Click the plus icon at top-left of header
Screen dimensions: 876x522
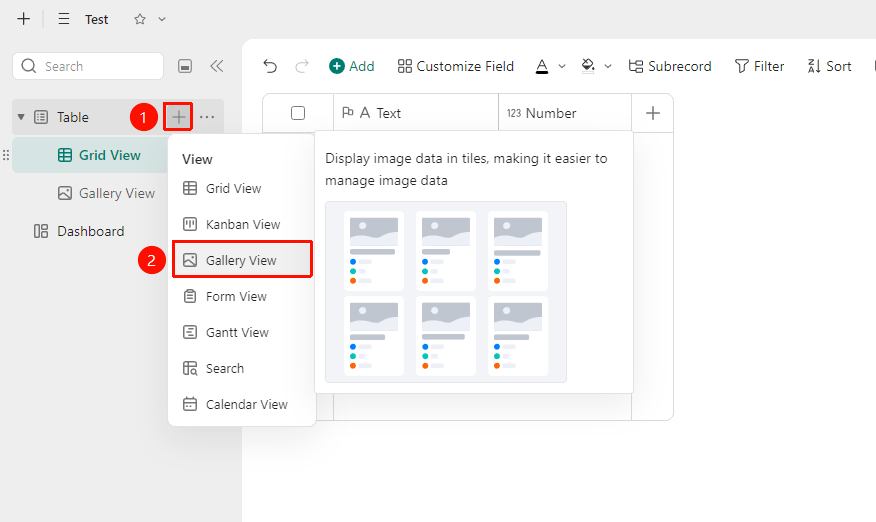tap(23, 19)
